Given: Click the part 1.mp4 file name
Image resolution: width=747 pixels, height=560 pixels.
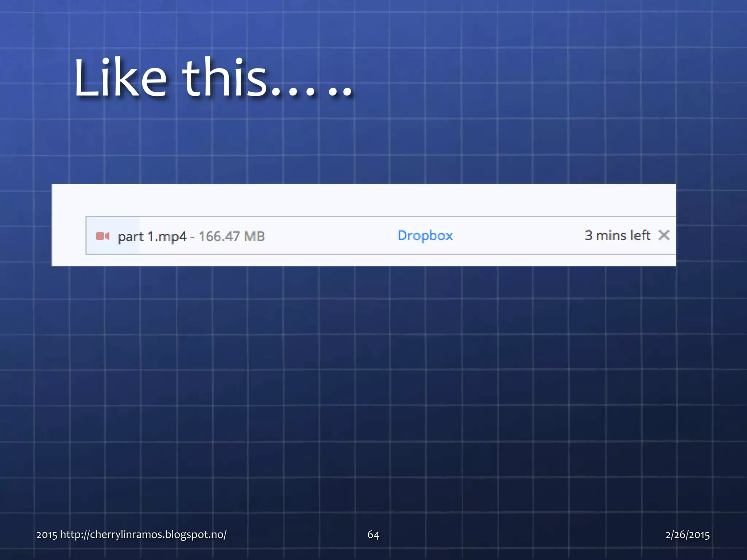Looking at the screenshot, I should point(152,237).
